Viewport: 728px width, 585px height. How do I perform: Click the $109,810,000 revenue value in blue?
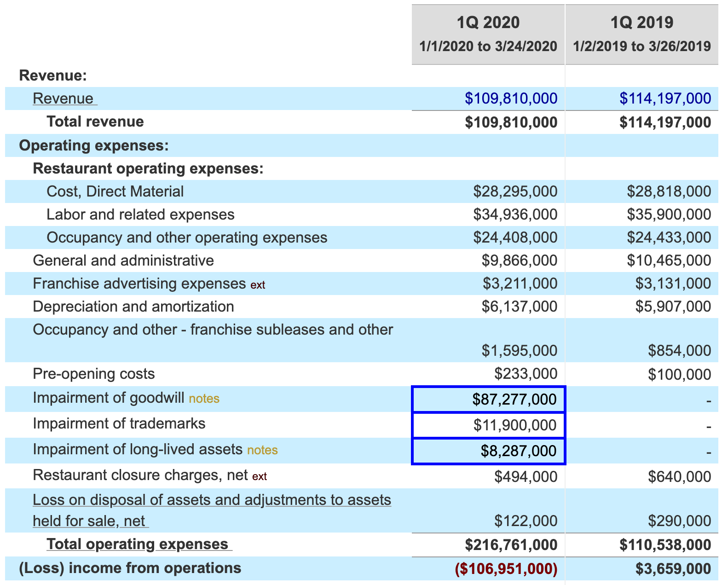(511, 98)
